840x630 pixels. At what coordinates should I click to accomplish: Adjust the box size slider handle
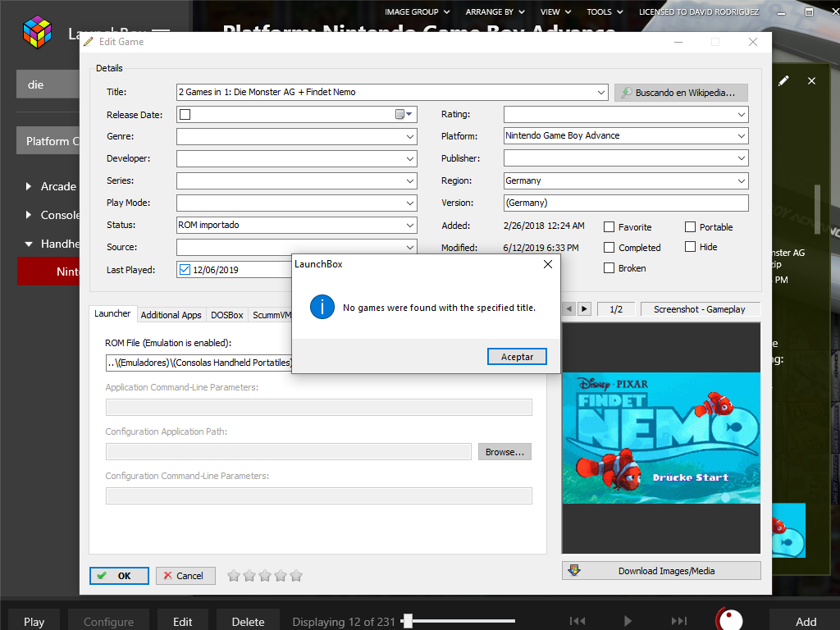point(409,621)
